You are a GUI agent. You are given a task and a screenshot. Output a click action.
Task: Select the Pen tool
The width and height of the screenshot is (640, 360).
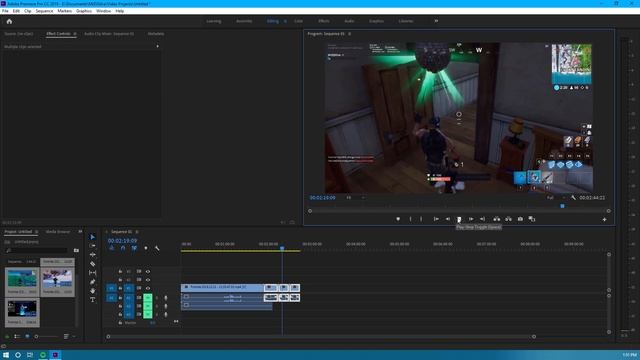[x=92, y=282]
